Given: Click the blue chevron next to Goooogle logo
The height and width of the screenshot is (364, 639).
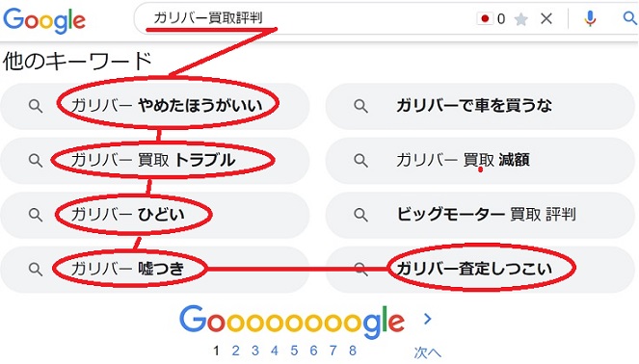Looking at the screenshot, I should pos(428,319).
